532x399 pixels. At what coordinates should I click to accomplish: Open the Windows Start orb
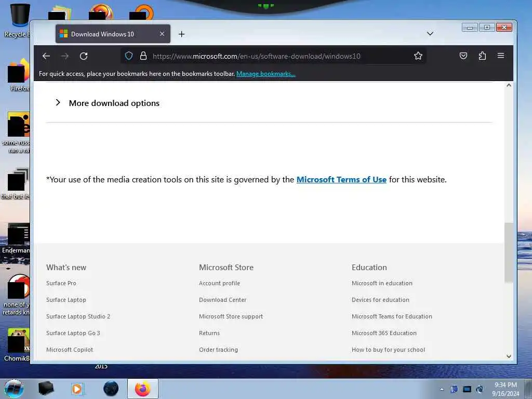click(14, 389)
